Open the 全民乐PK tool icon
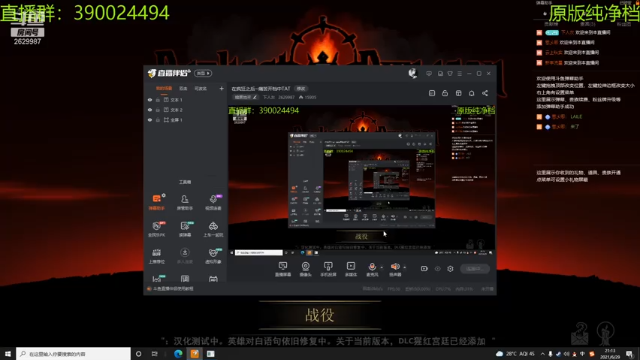 click(157, 229)
